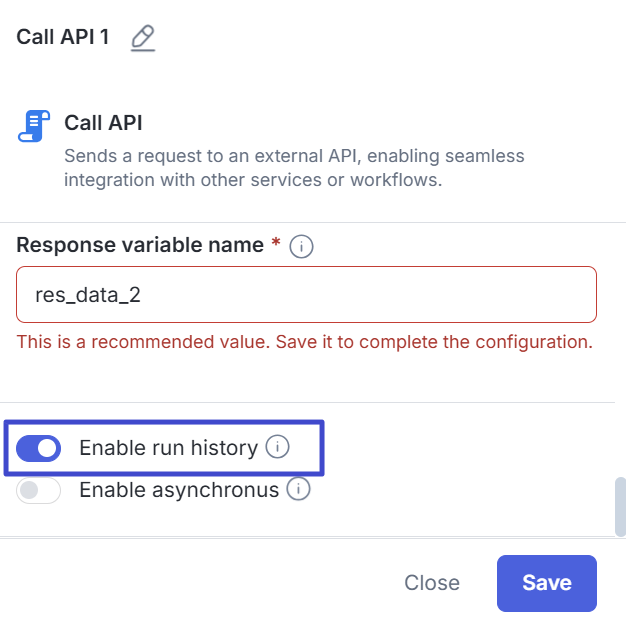Click the Call API 1 title text
Screen dimensions: 626x618
tap(63, 39)
